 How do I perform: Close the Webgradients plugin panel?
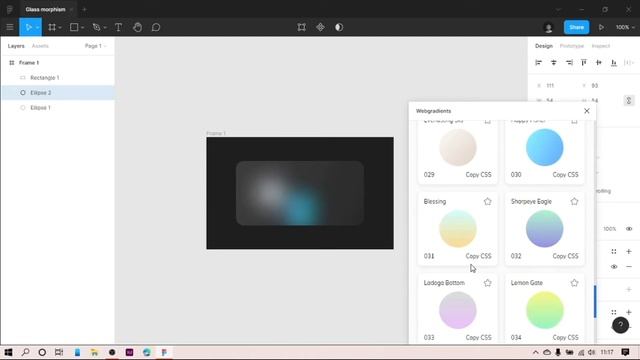[x=587, y=111]
